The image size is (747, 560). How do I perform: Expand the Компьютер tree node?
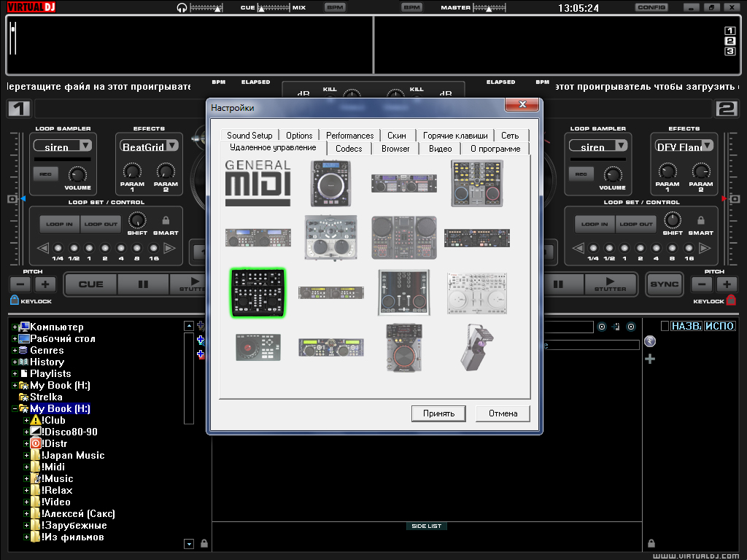click(15, 327)
